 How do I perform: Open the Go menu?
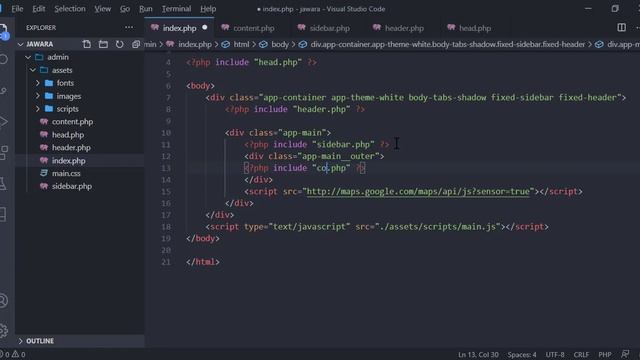[x=125, y=9]
